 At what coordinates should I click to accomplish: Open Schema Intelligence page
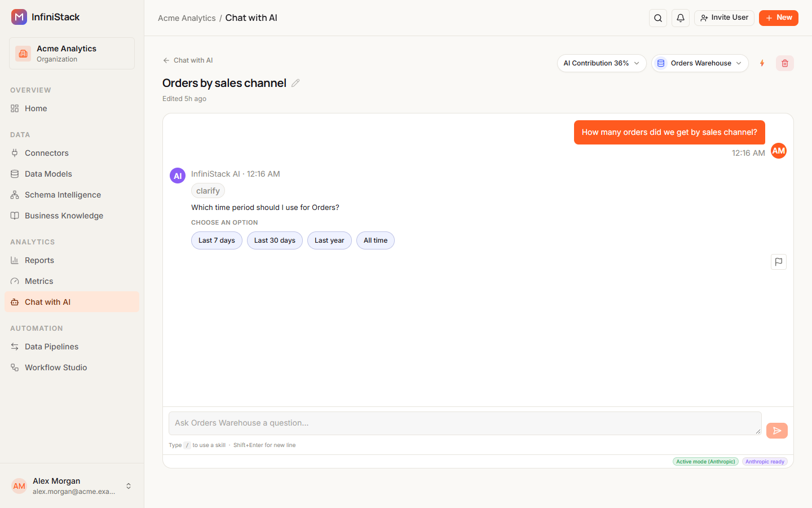(x=72, y=195)
